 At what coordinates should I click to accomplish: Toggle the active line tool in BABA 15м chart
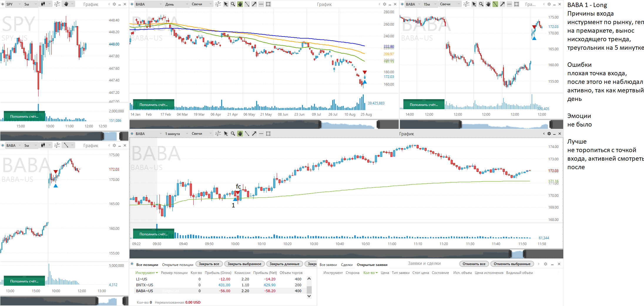[x=495, y=4]
